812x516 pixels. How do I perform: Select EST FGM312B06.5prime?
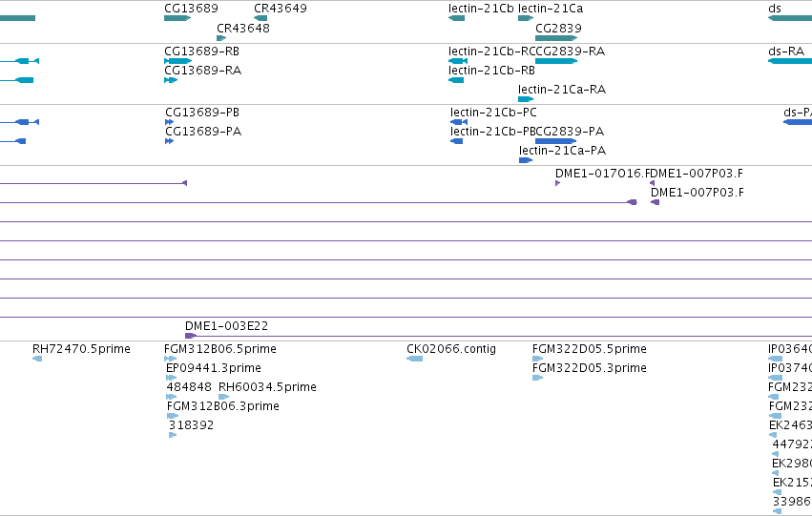[171, 359]
